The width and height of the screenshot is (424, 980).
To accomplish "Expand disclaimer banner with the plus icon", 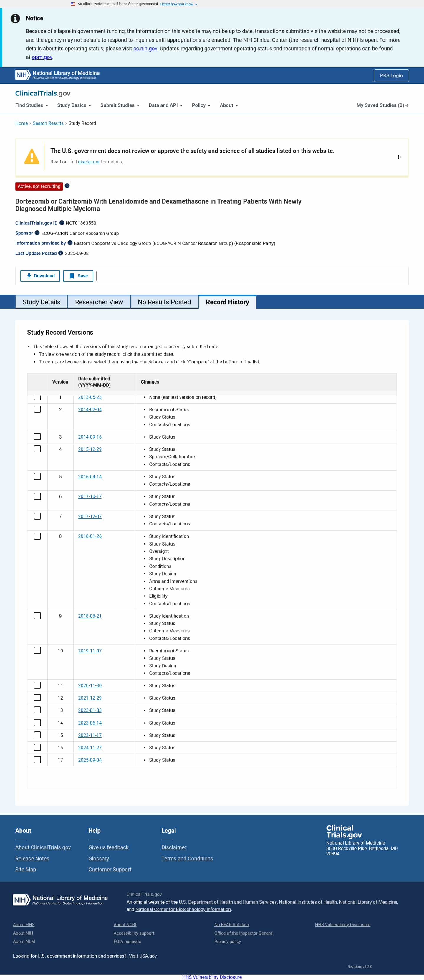I will coord(398,157).
